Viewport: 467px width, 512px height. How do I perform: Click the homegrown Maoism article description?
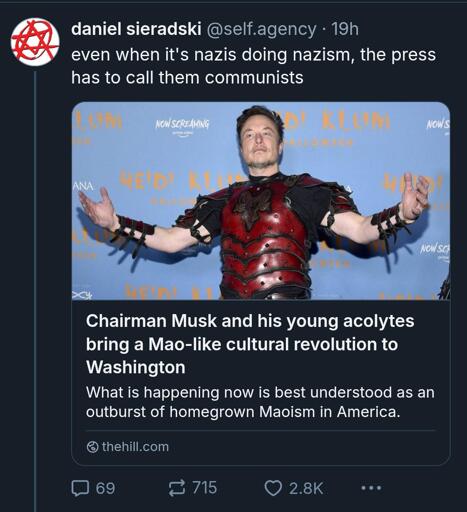(260, 402)
